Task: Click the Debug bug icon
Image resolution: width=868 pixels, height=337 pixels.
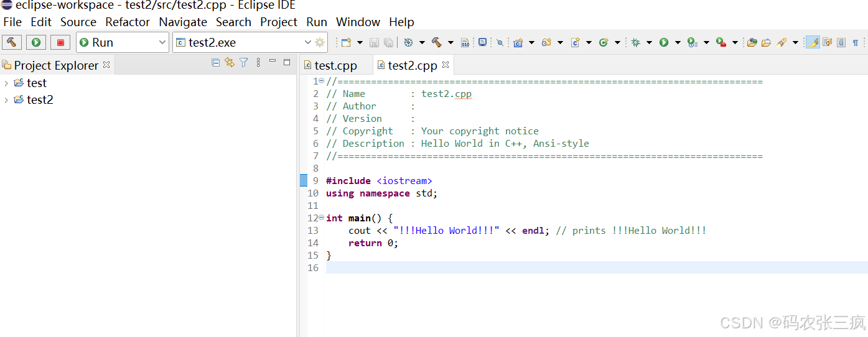Action: (635, 42)
